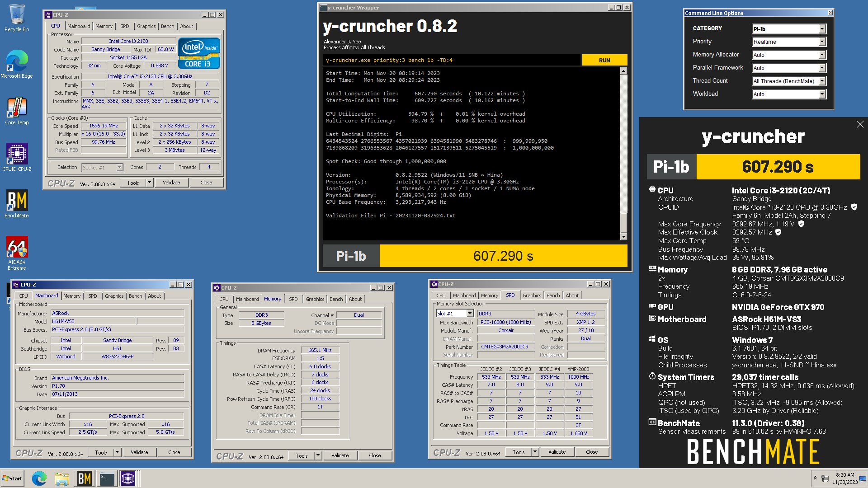Click the clock showing 8:30 AM
This screenshot has height=488, width=868.
(x=845, y=478)
